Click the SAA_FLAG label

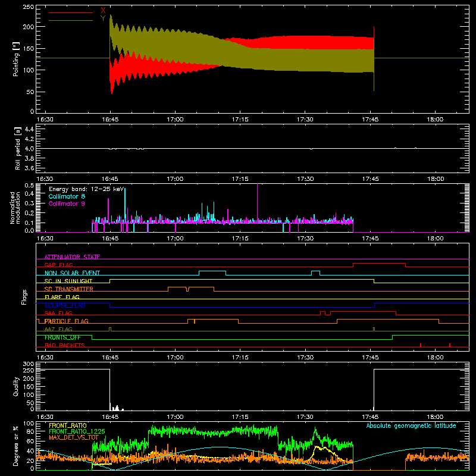[58, 313]
